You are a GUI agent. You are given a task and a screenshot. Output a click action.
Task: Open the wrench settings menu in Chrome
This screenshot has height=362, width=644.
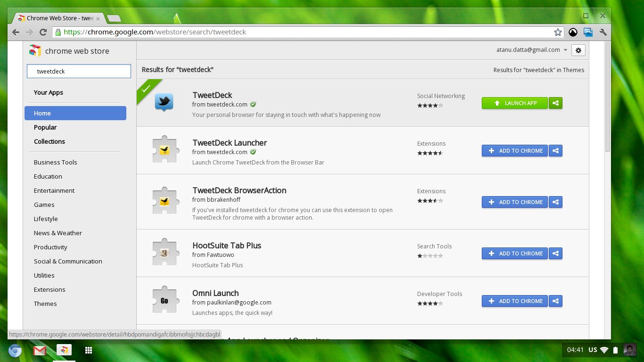(603, 32)
